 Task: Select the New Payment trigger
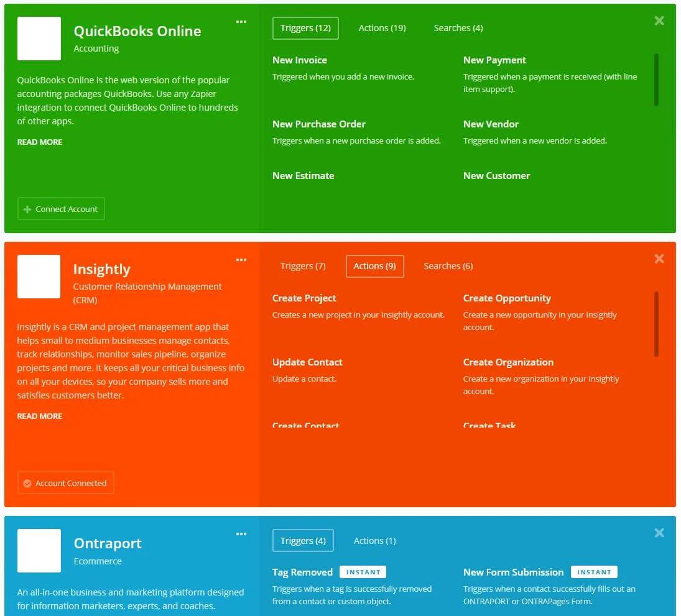coord(494,60)
